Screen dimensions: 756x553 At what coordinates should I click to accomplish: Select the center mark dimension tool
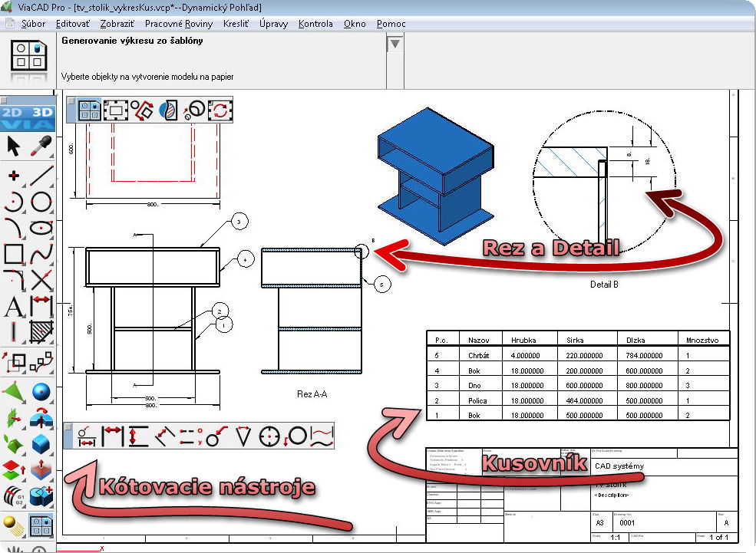[x=269, y=436]
